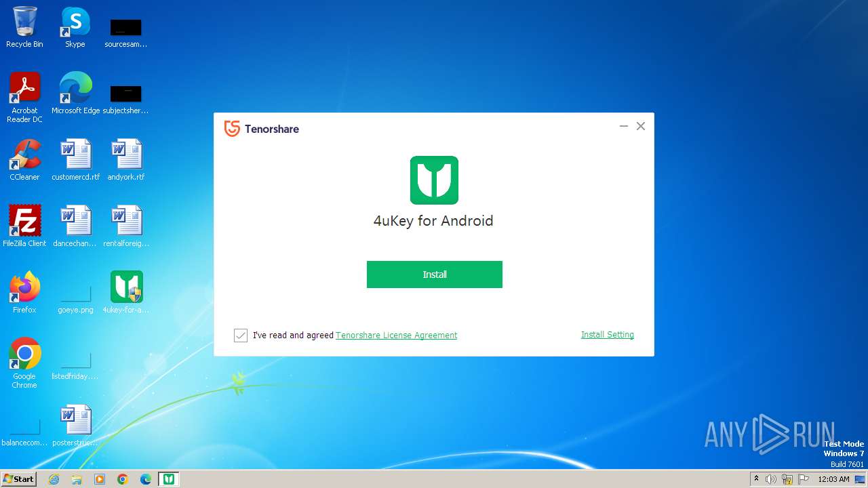The width and height of the screenshot is (868, 488).
Task: Select the sourcesam... desktop file
Action: [126, 33]
